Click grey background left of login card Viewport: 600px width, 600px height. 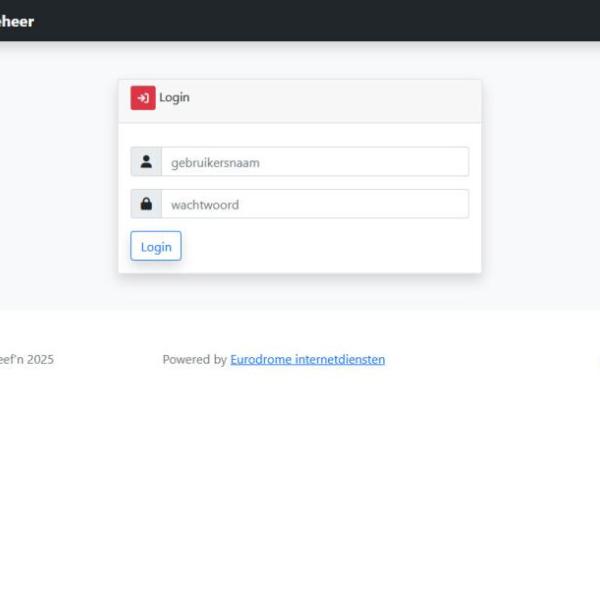coord(58,180)
